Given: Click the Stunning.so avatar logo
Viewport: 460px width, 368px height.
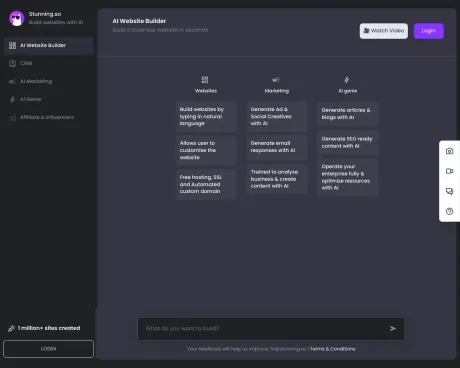Looking at the screenshot, I should [17, 18].
